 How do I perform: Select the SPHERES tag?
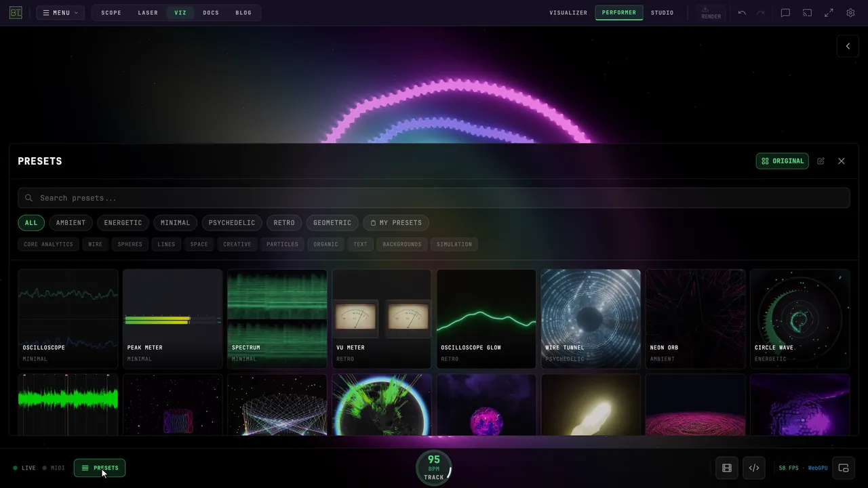coord(130,244)
